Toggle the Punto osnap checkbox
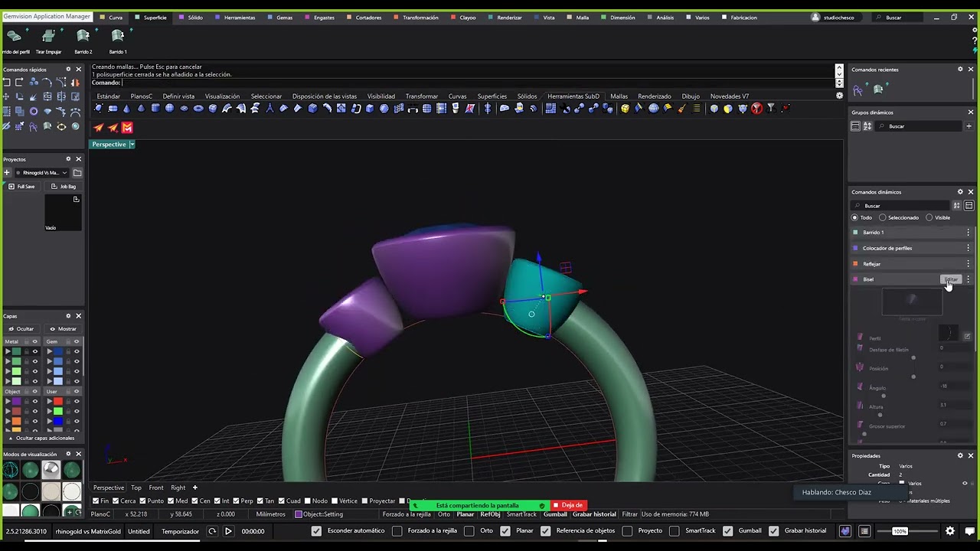This screenshot has height=551, width=980. 141,501
